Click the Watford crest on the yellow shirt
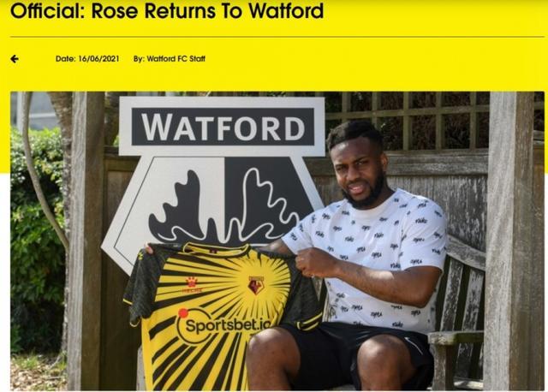 click(256, 285)
